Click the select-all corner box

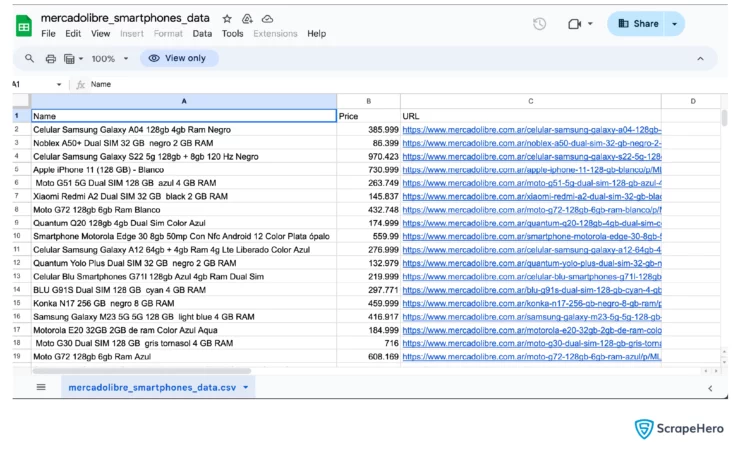tap(22, 101)
